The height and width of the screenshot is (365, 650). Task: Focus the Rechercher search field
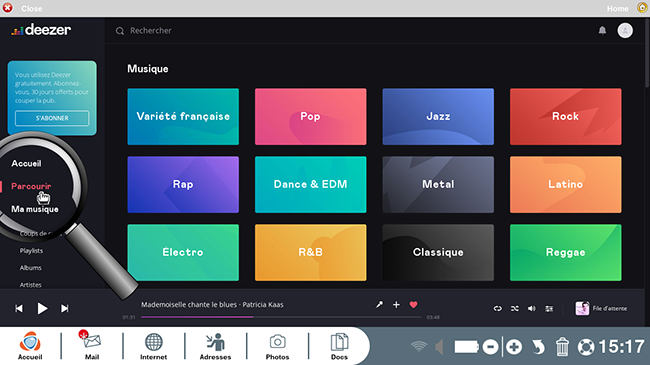coord(150,31)
